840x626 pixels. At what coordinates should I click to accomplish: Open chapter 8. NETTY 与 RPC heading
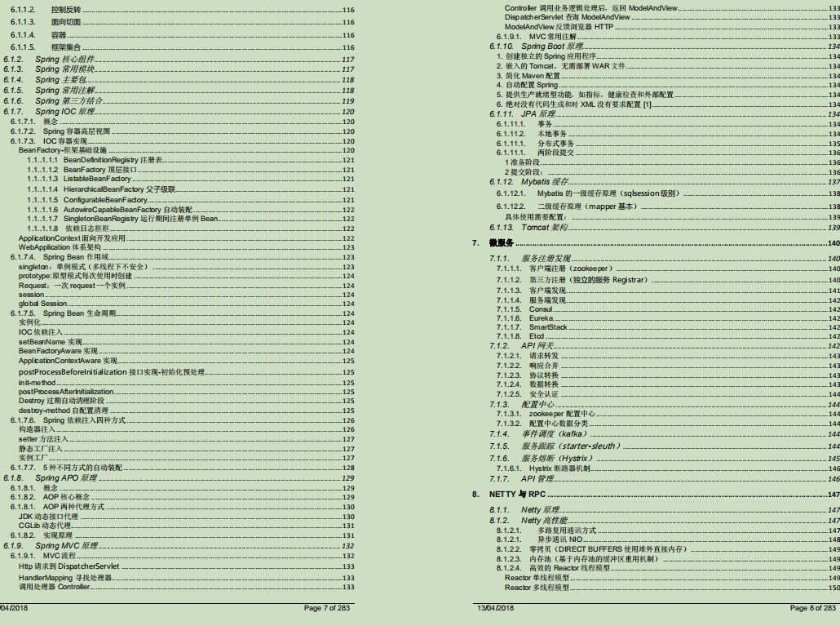tap(656, 494)
